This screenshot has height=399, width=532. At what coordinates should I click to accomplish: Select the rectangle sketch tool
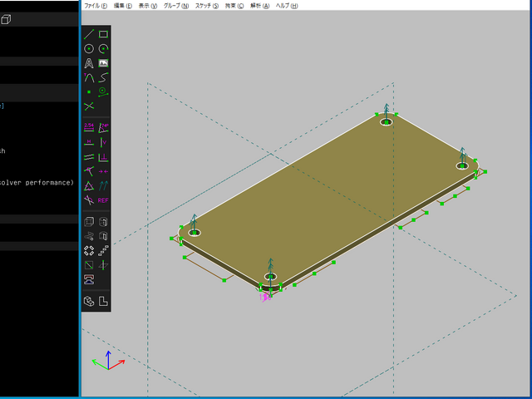coord(103,34)
